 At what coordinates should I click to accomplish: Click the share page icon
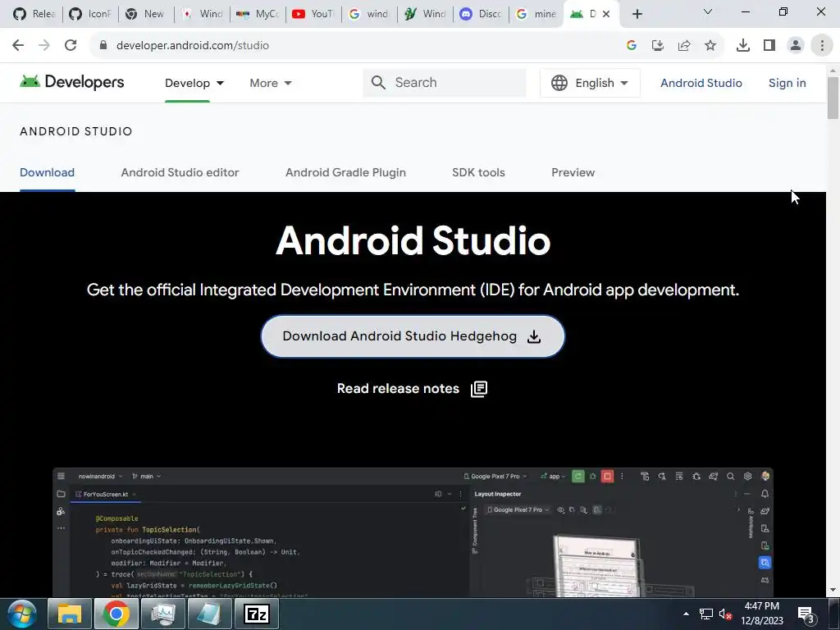pos(684,46)
